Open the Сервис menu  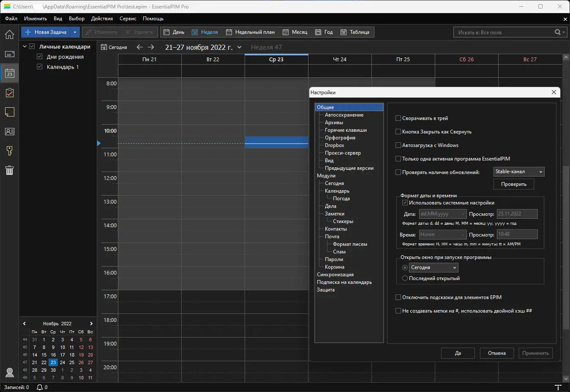(x=128, y=19)
